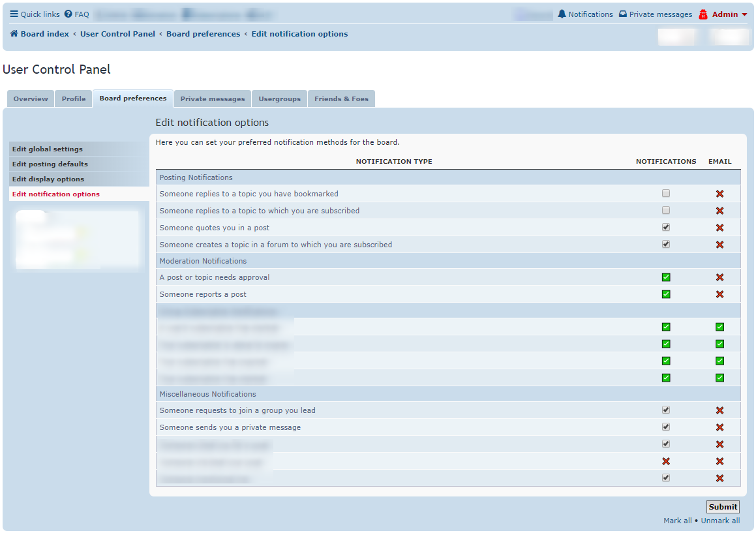Toggle private message notification checkbox
The height and width of the screenshot is (533, 756).
[665, 427]
